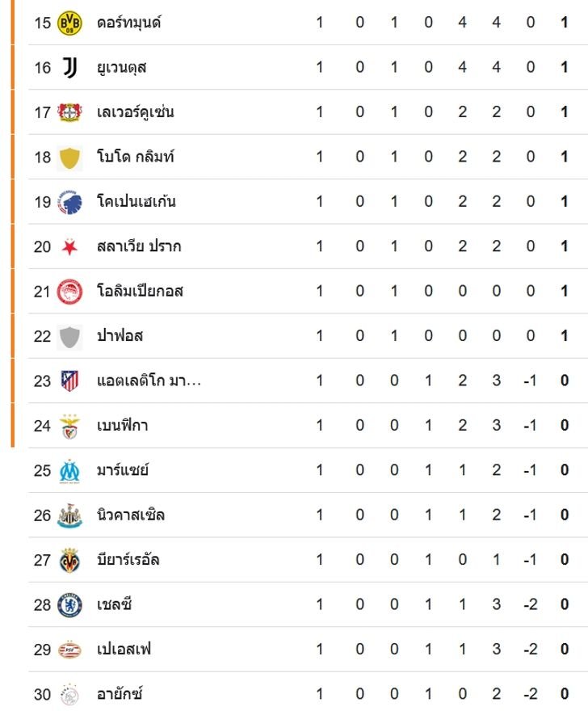The height and width of the screenshot is (711, 588).
Task: Click the Marseille club logo
Action: [70, 470]
